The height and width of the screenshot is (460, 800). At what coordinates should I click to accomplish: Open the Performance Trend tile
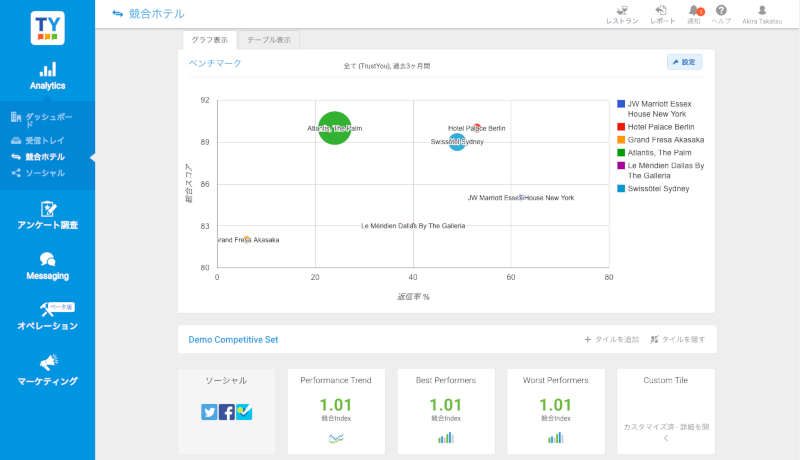tap(336, 411)
